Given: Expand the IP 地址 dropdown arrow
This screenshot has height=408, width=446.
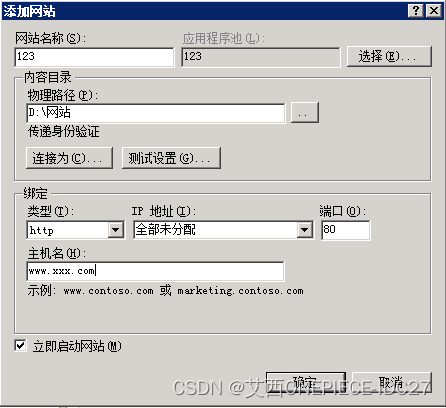Looking at the screenshot, I should click(x=304, y=230).
